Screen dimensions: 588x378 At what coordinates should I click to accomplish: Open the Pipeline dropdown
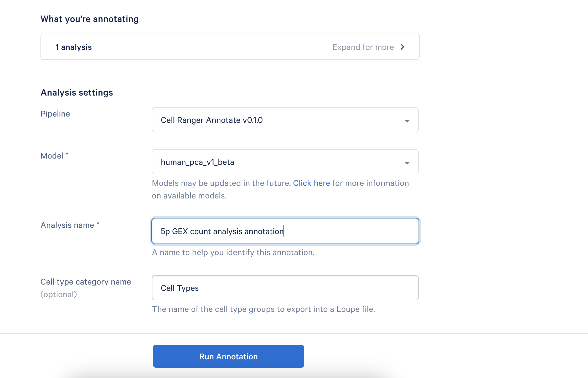coord(285,120)
